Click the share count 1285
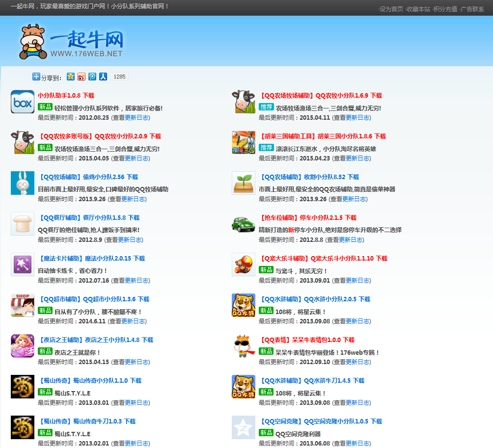Viewport: 493px width, 448px height. coord(119,77)
